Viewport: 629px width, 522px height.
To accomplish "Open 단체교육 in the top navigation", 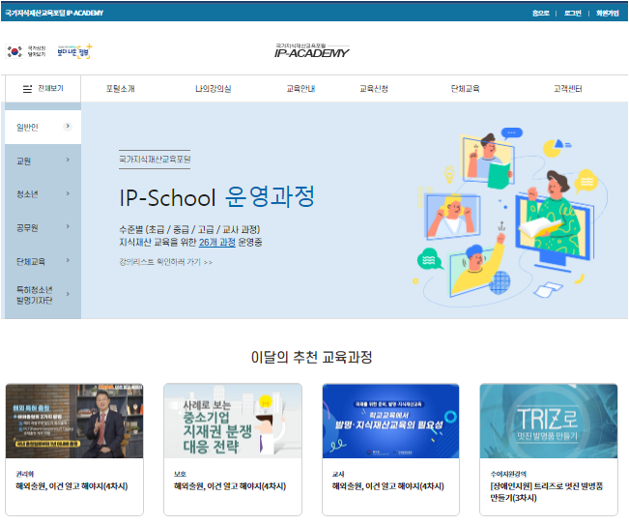I will point(465,89).
